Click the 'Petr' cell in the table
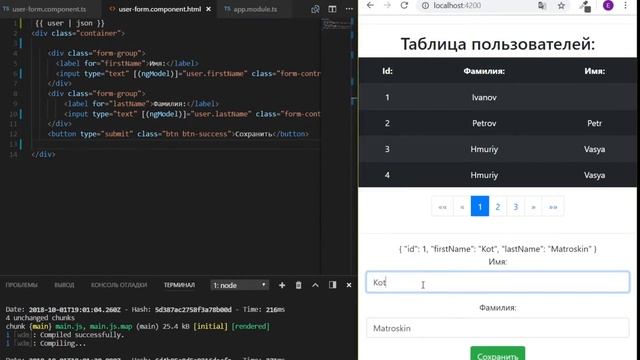Viewport: 640px width, 360px height. click(594, 123)
